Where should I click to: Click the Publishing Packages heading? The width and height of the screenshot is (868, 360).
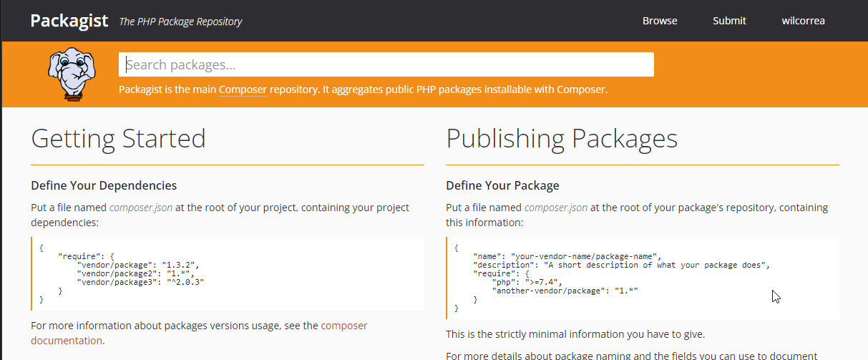[x=562, y=138]
